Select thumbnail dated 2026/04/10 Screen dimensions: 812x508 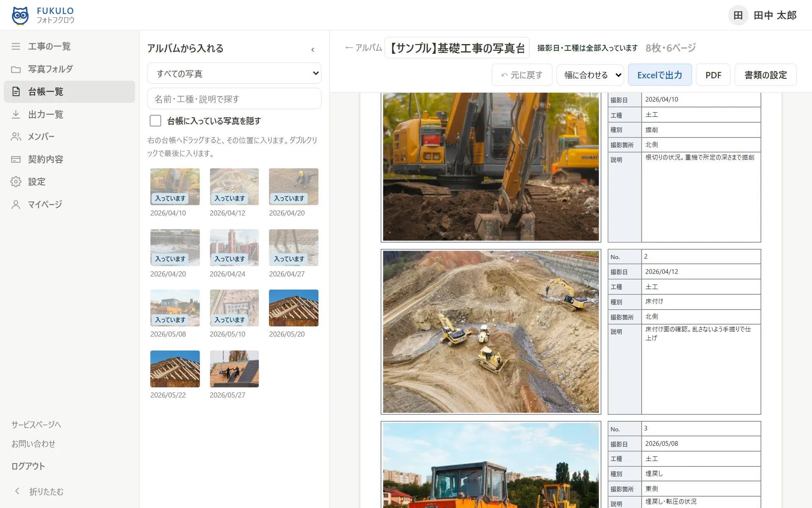[x=175, y=187]
